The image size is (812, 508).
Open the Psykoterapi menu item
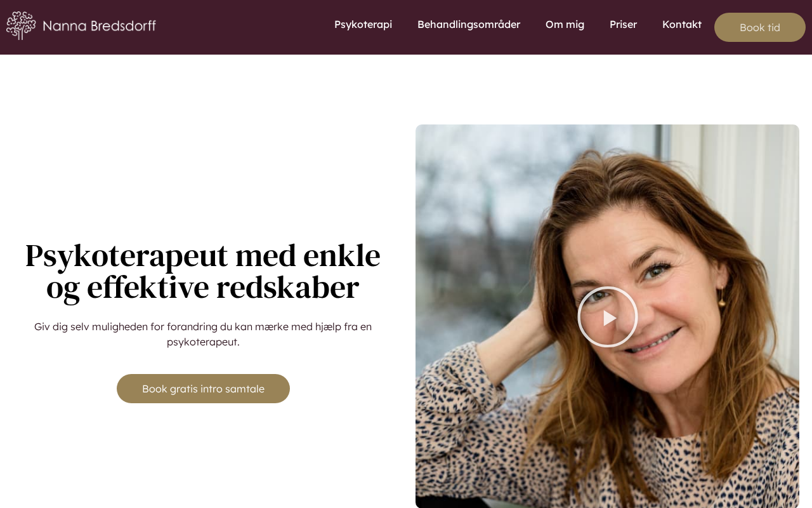click(363, 24)
